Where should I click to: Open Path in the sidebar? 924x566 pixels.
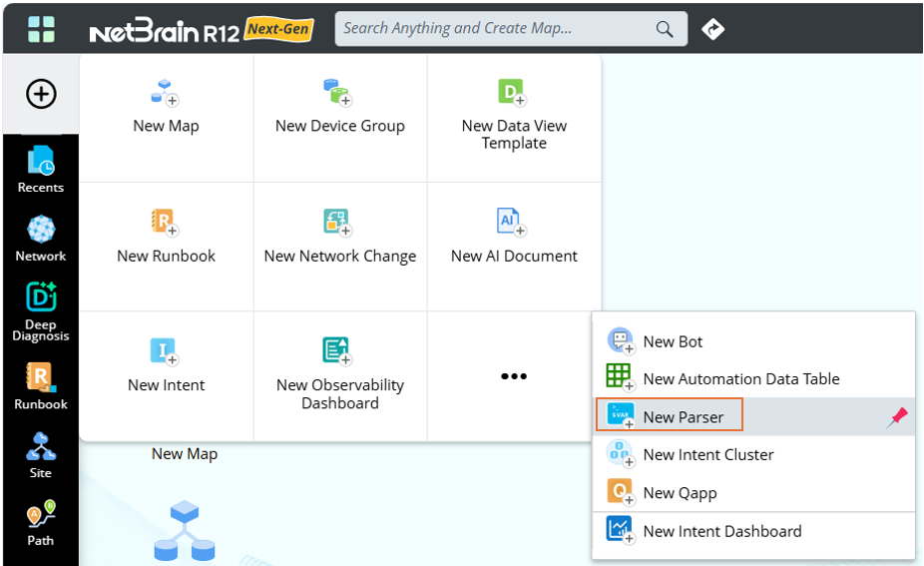(x=41, y=523)
